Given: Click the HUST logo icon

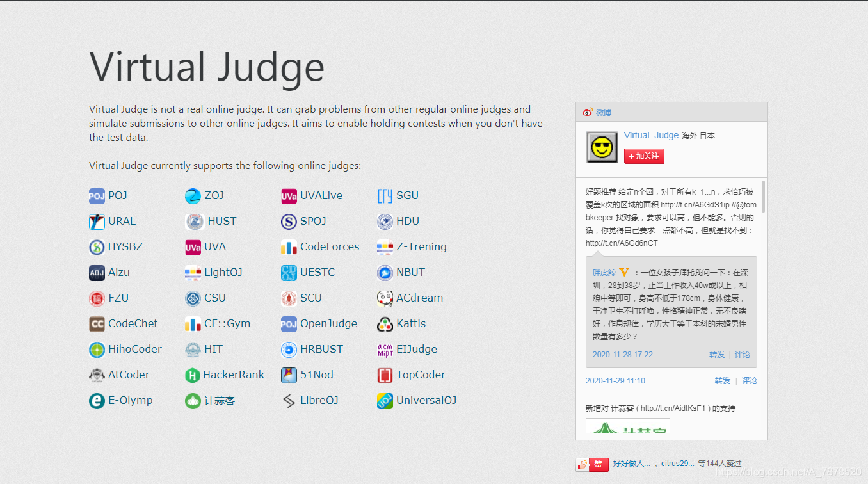Looking at the screenshot, I should [x=194, y=222].
